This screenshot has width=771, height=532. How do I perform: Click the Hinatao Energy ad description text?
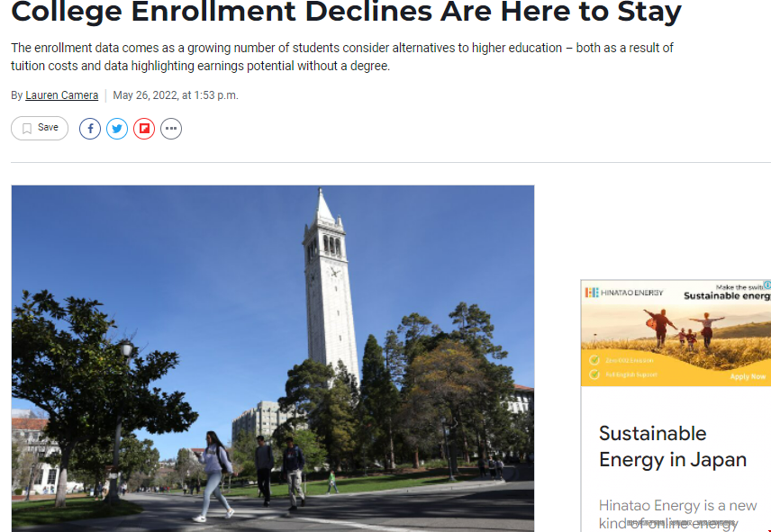tap(677, 514)
